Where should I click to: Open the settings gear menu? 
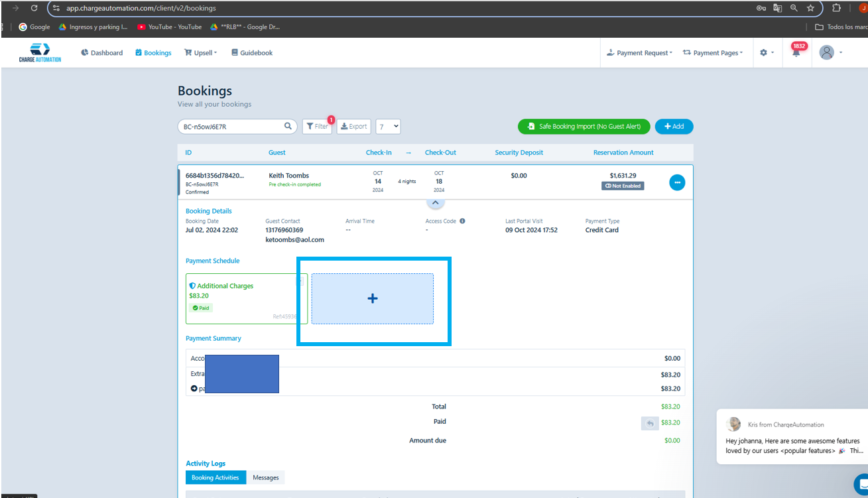(x=767, y=52)
